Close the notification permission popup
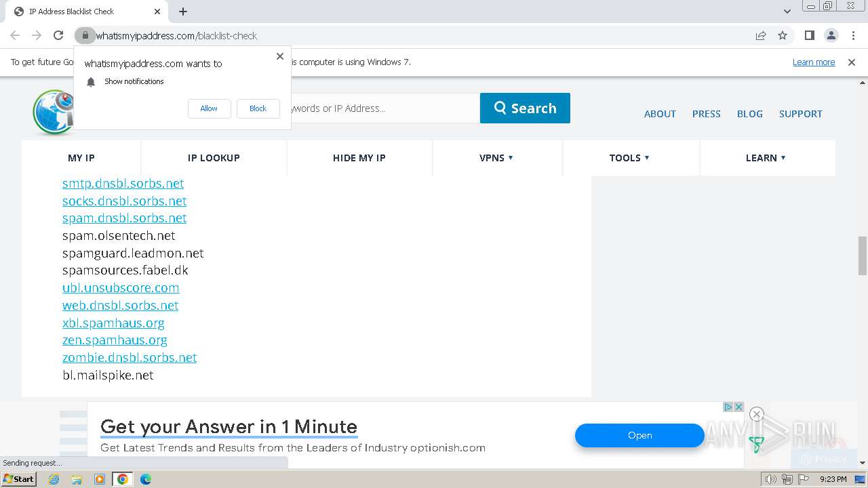The width and height of the screenshot is (868, 488). (280, 56)
